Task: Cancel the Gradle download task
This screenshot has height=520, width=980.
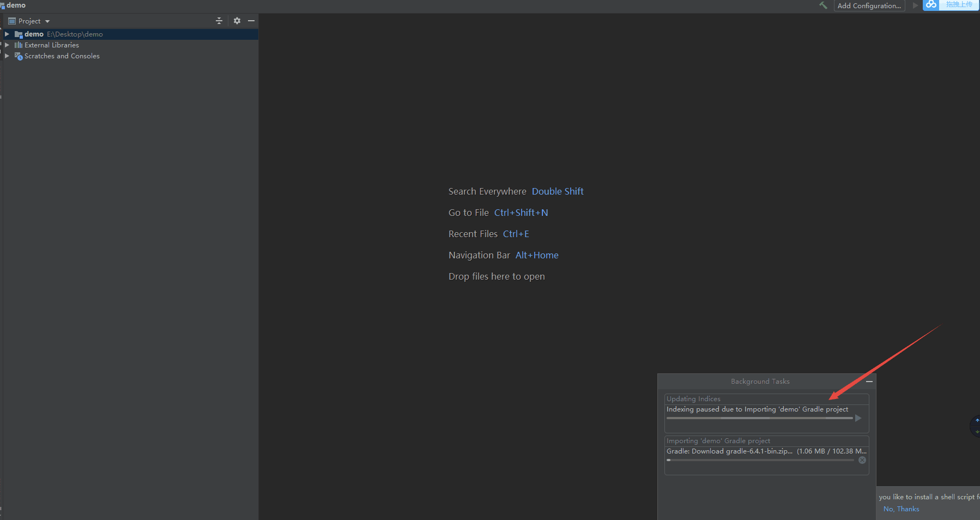Action: click(862, 460)
